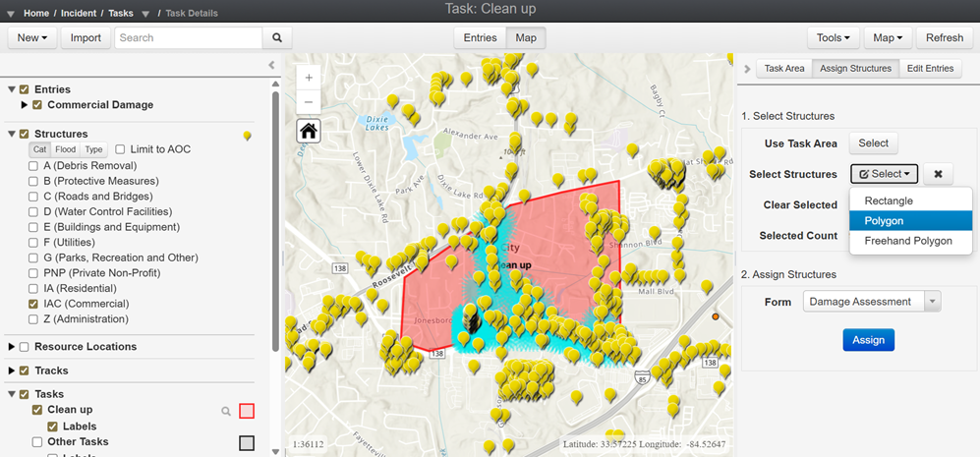Check the A (Debris Removal) checkbox

click(x=33, y=166)
